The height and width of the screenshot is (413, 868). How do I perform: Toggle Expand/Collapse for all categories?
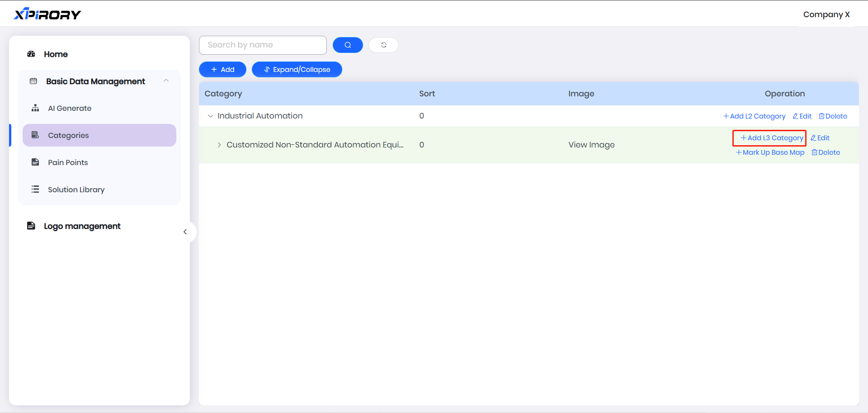click(297, 69)
